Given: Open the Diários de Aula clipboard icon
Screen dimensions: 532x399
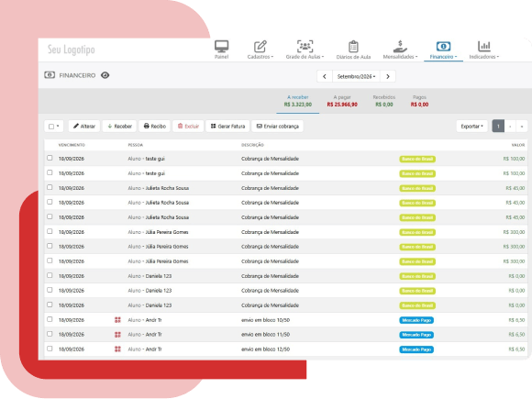Looking at the screenshot, I should [x=353, y=47].
